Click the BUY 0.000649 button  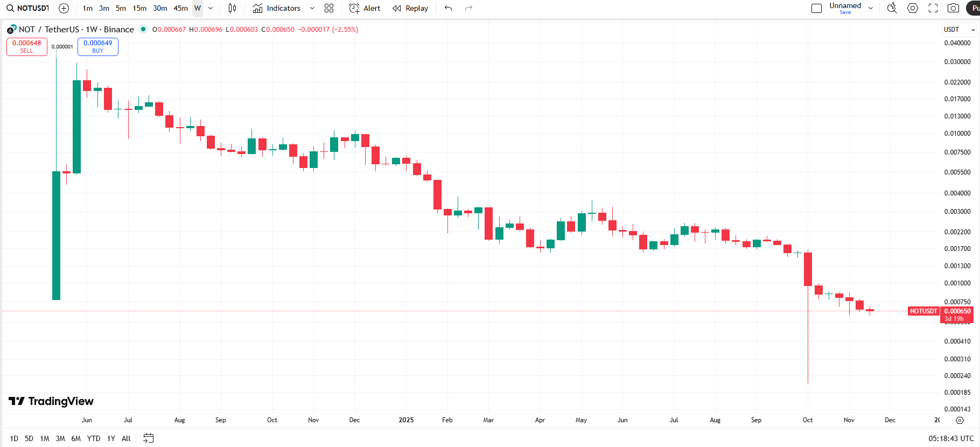click(x=98, y=47)
